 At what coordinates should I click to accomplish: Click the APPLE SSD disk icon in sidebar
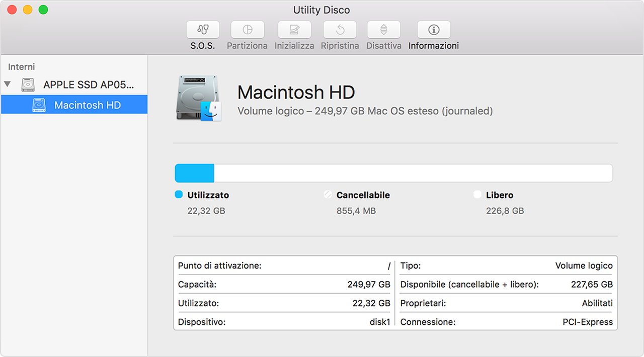point(28,84)
